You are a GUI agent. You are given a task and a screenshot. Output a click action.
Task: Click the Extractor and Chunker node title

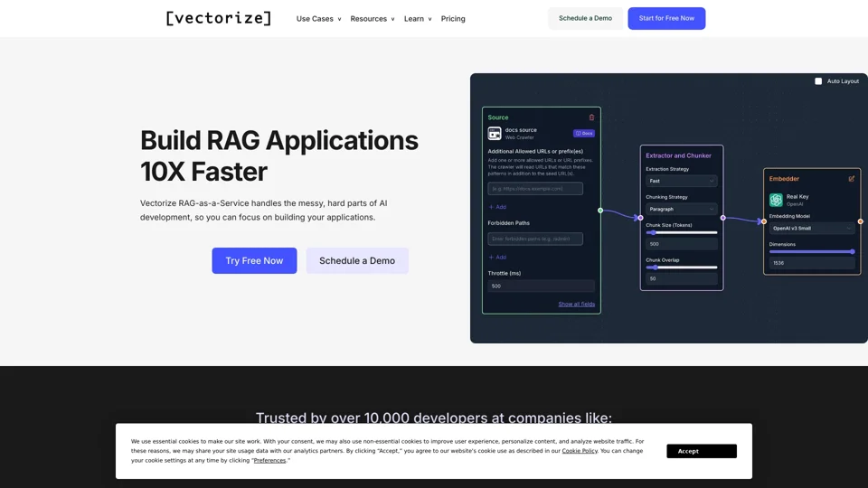[678, 155]
